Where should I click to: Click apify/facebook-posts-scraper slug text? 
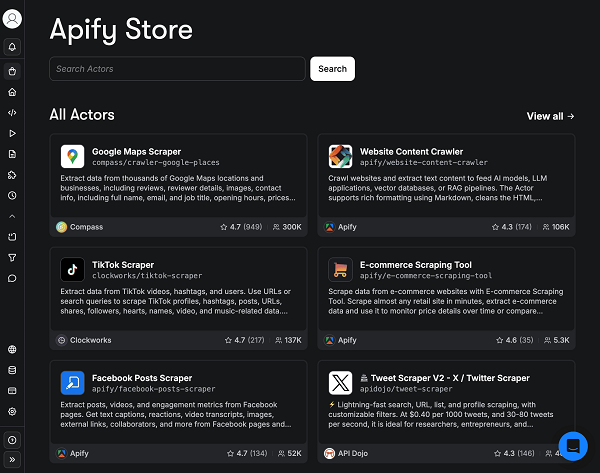click(153, 389)
